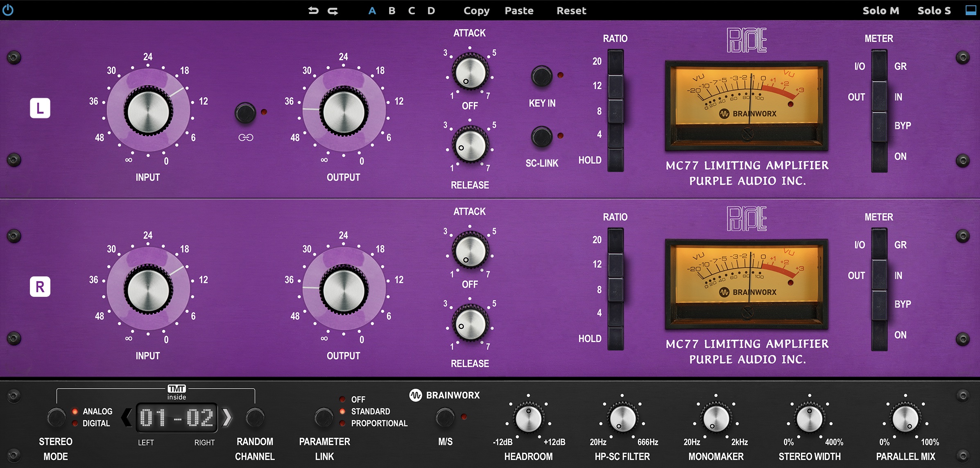The height and width of the screenshot is (468, 980).
Task: Click the TMT next channel arrow
Action: 227,418
